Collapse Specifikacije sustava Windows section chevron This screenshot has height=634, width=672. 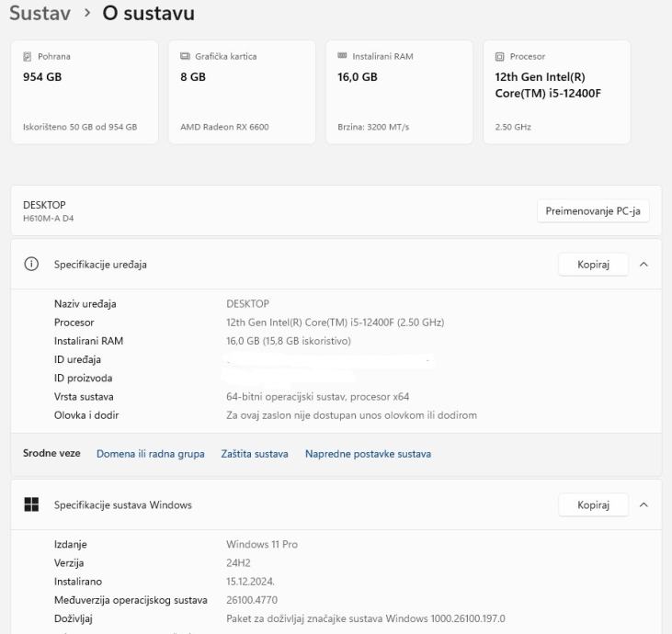pos(644,504)
